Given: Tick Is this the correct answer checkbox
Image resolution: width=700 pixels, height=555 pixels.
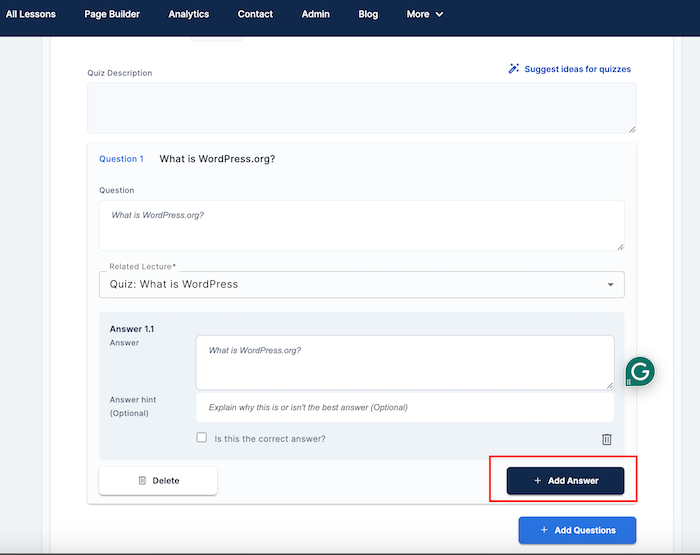Looking at the screenshot, I should [202, 438].
